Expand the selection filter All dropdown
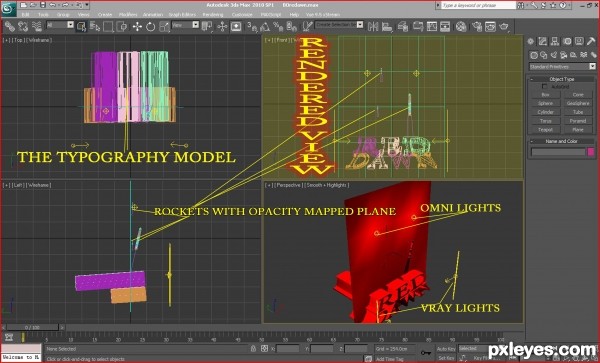This screenshot has width=600, height=363. 60,25
